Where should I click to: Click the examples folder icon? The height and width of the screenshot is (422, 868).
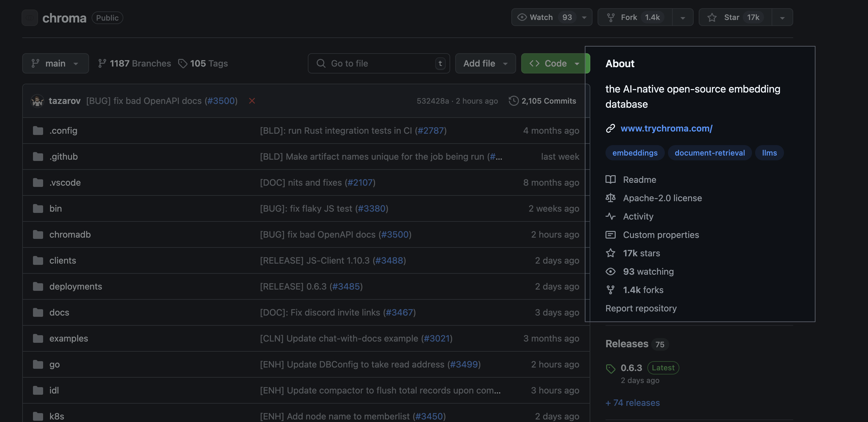(38, 338)
